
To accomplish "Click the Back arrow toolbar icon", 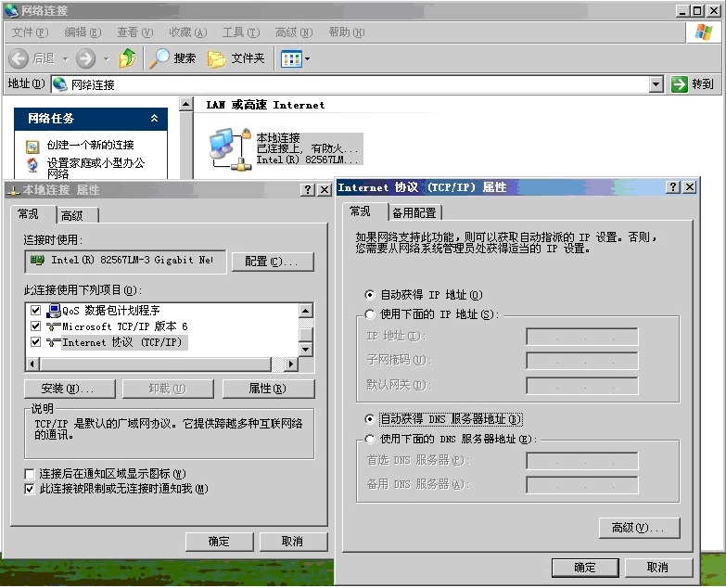I will click(19, 58).
